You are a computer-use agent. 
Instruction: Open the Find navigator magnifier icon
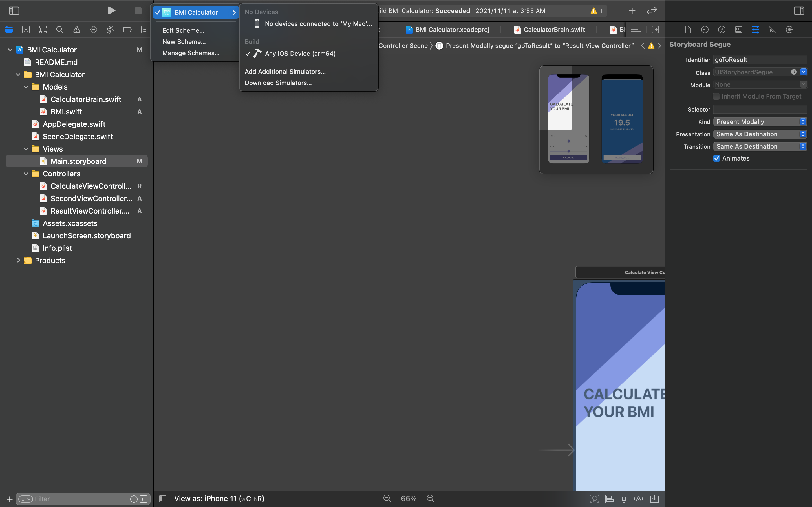point(60,30)
